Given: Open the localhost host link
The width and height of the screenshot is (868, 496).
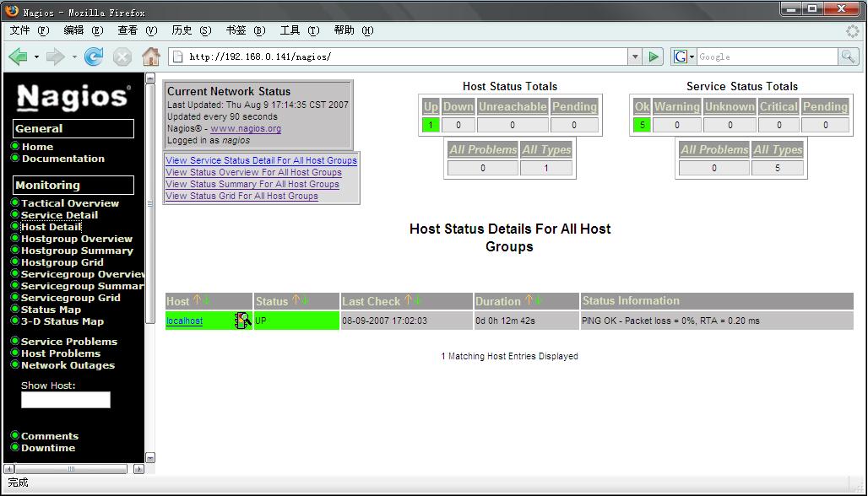Looking at the screenshot, I should coord(184,321).
